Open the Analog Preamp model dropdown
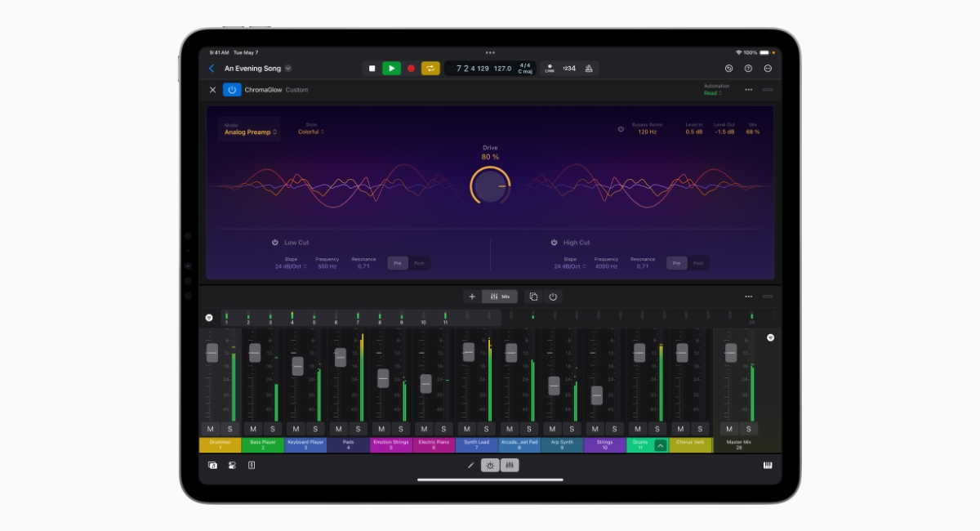980x531 pixels. pyautogui.click(x=249, y=131)
